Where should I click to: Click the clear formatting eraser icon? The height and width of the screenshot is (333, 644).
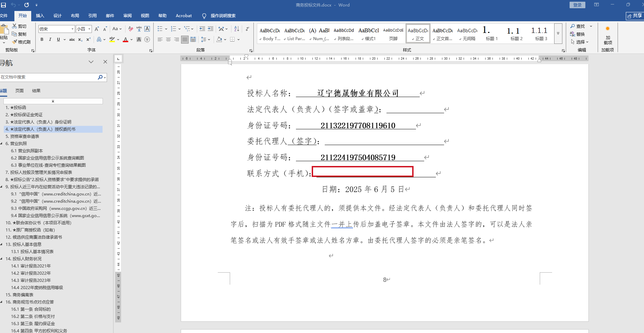point(131,29)
